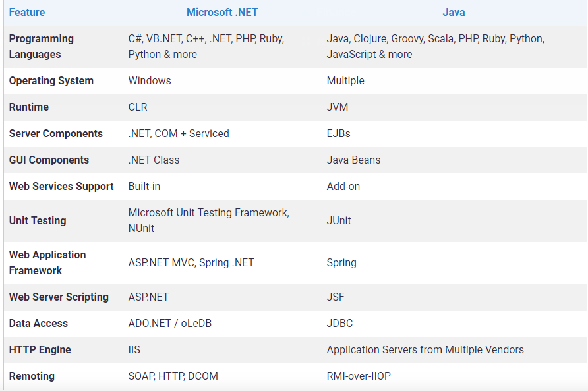Click the Microsoft .NET column header
The width and height of the screenshot is (588, 391).
click(221, 12)
